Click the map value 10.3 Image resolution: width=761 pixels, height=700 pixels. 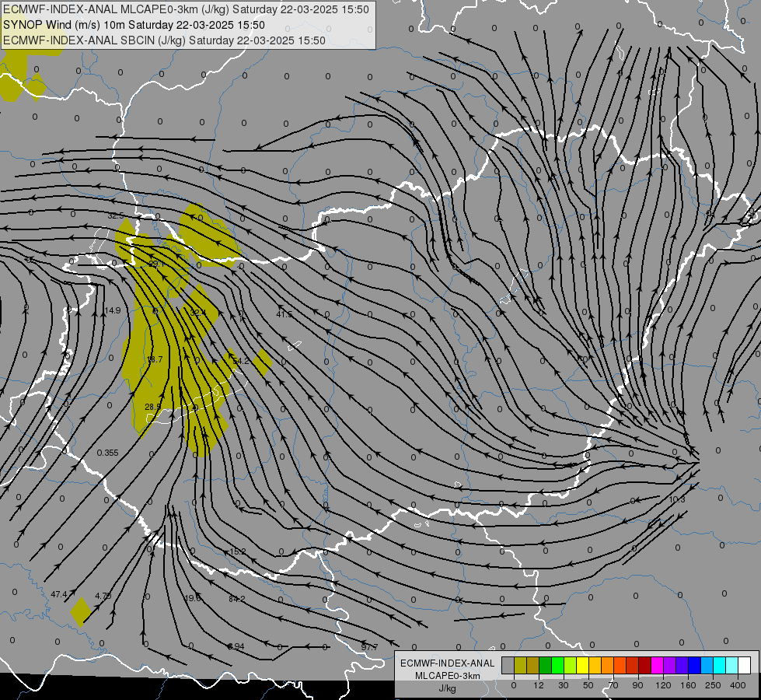(x=677, y=499)
